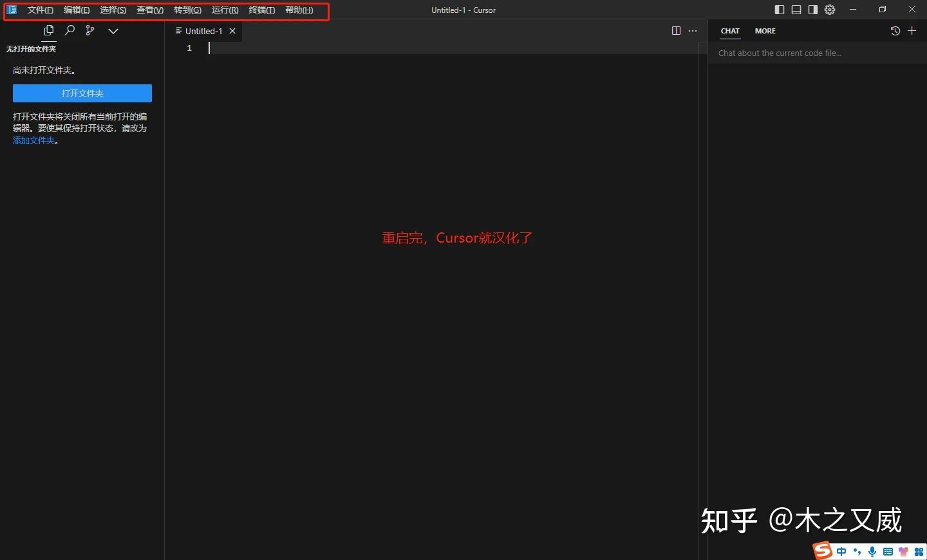The height and width of the screenshot is (560, 927).
Task: Click the Sogou input method S icon
Action: tap(822, 551)
